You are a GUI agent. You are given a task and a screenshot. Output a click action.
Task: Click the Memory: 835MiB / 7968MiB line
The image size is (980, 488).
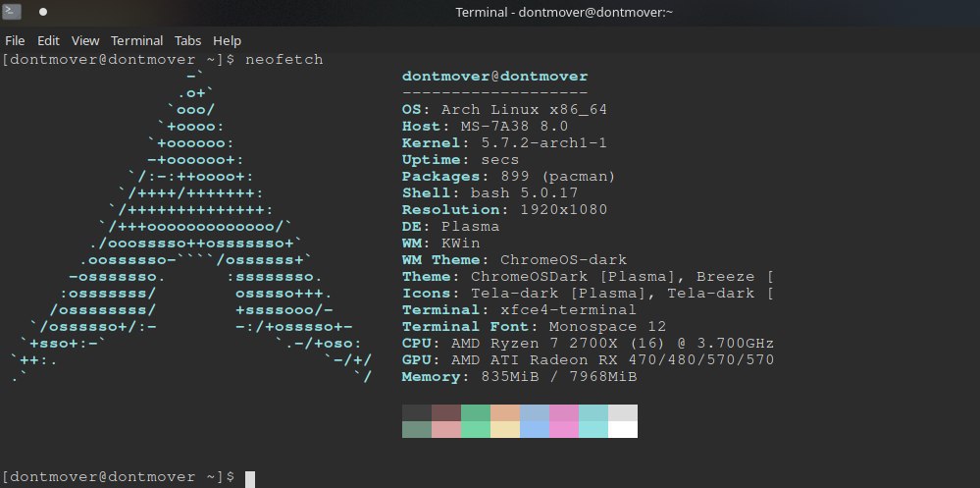[519, 377]
